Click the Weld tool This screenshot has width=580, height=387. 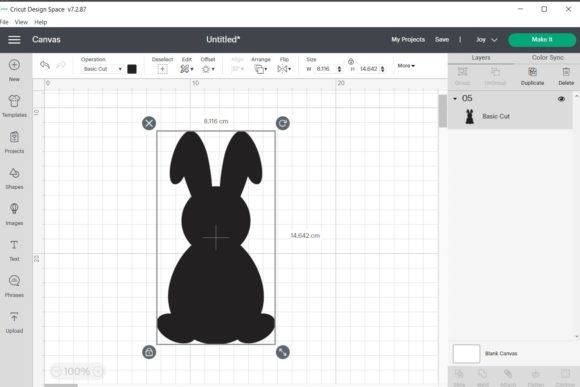click(483, 377)
